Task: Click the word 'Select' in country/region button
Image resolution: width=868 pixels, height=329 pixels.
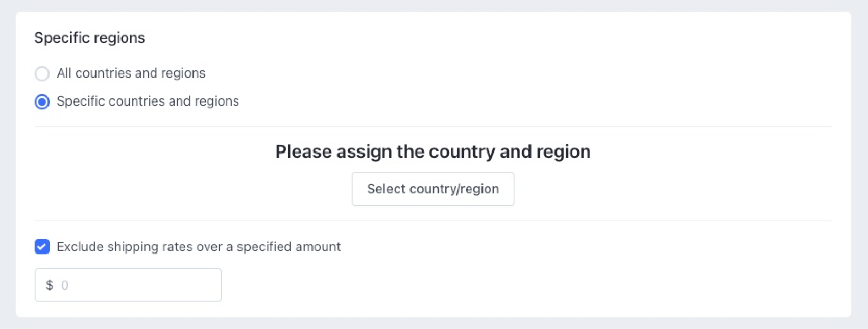Action: coord(385,189)
